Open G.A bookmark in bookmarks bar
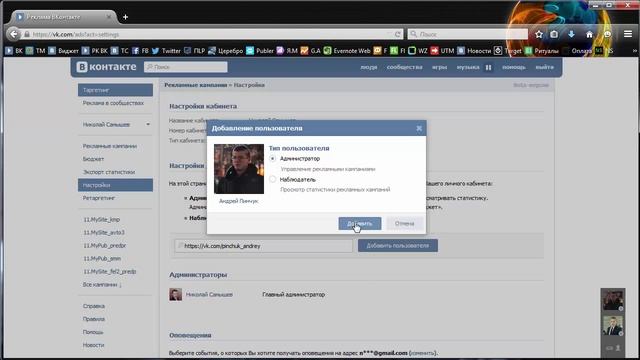 click(x=311, y=51)
